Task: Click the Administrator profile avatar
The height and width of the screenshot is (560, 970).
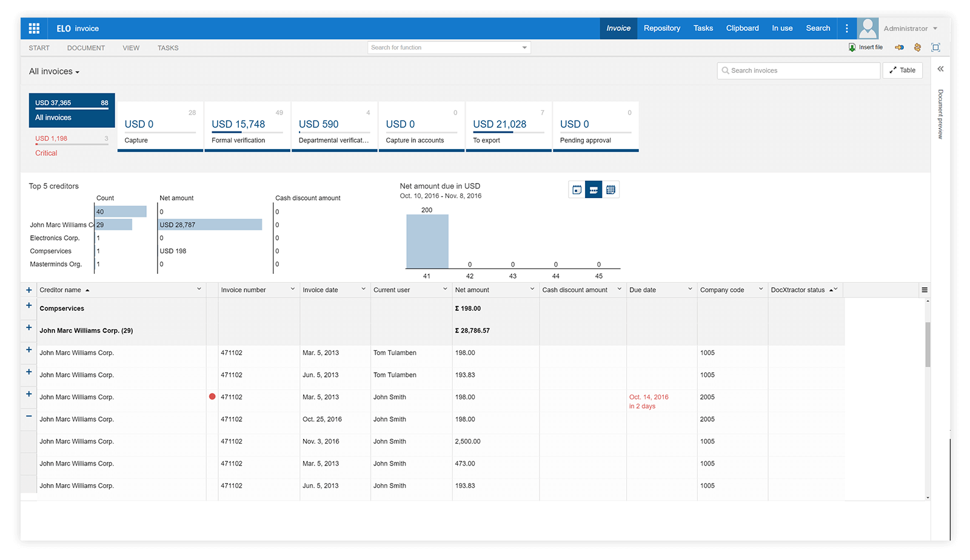Action: [x=868, y=28]
